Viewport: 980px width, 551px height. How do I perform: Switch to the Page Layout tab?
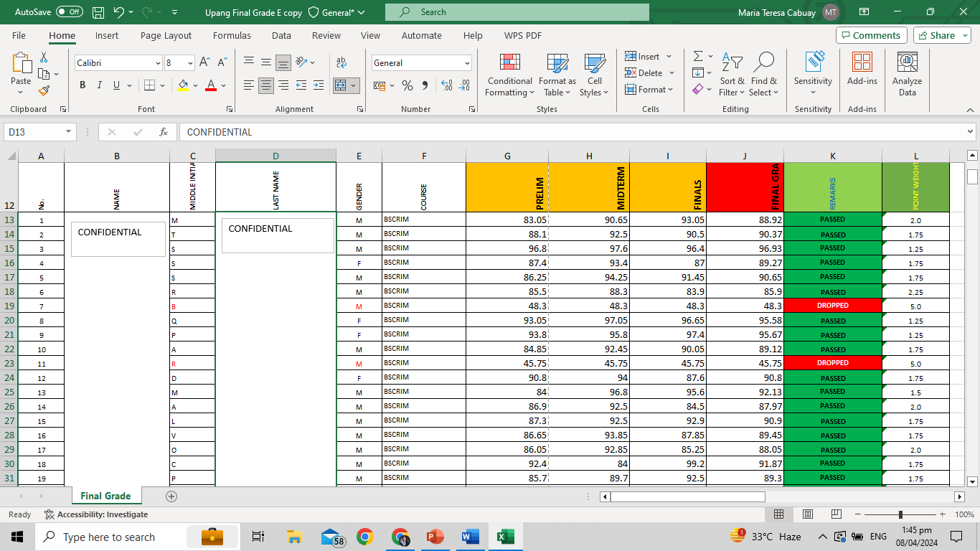point(166,35)
